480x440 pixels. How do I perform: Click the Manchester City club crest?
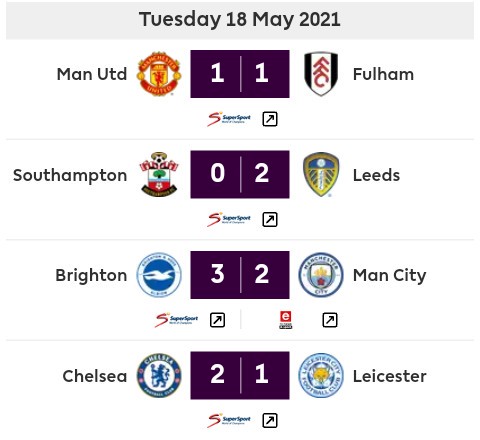click(321, 275)
